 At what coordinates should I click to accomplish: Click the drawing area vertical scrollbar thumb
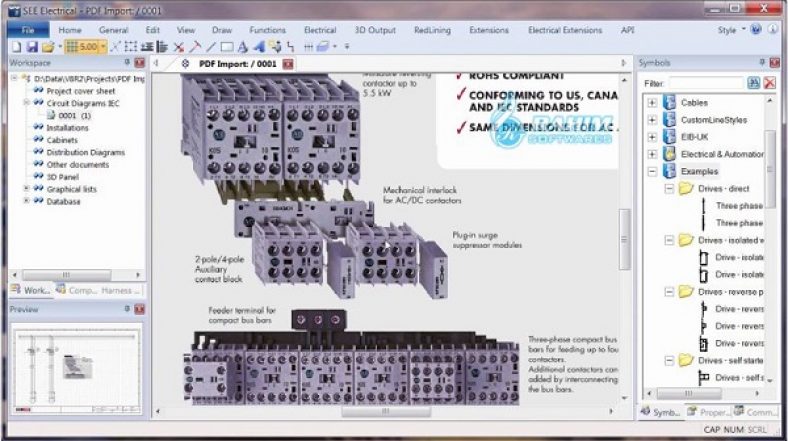click(x=625, y=239)
